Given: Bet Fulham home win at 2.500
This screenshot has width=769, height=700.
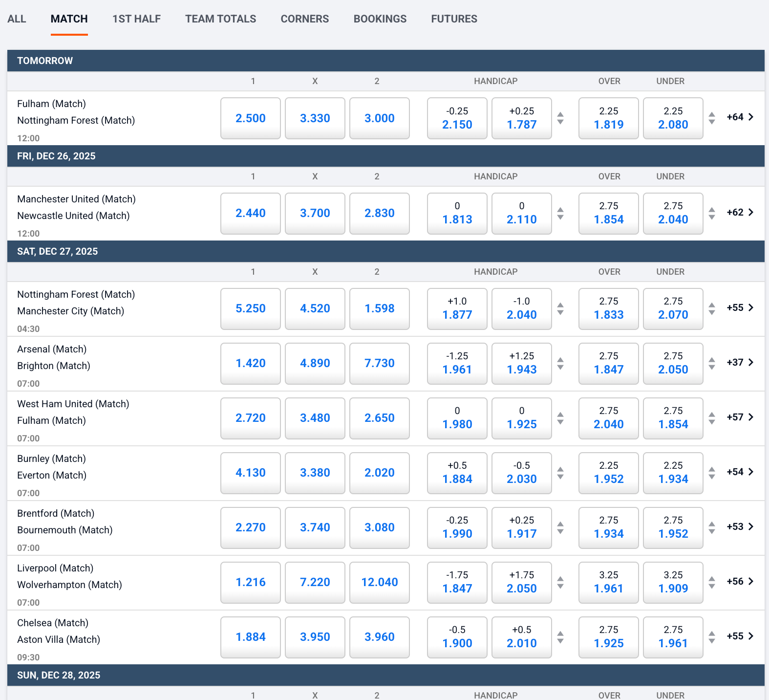Looking at the screenshot, I should [x=251, y=118].
